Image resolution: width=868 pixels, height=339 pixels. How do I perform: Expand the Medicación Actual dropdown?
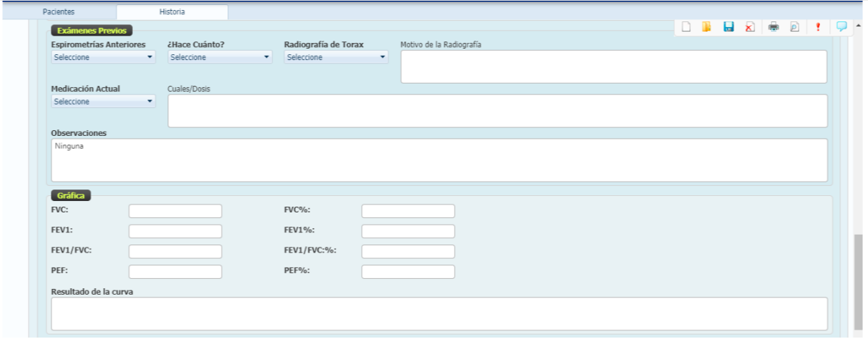(104, 102)
